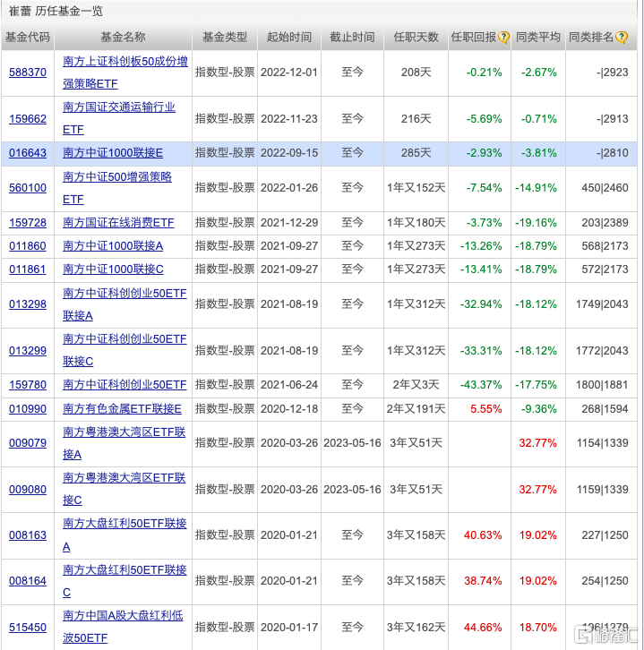Viewport: 644px width, 650px height.
Task: Click the 起始时间 column header
Action: pyautogui.click(x=289, y=38)
